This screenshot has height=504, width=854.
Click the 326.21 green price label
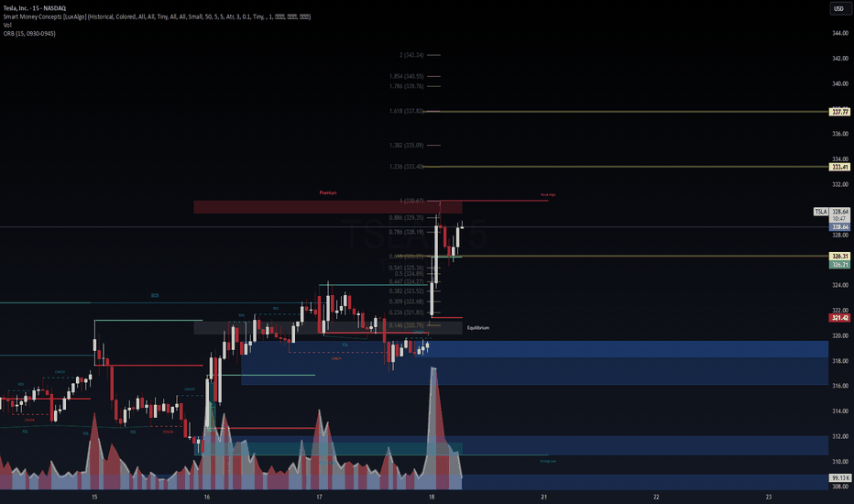[x=839, y=264]
